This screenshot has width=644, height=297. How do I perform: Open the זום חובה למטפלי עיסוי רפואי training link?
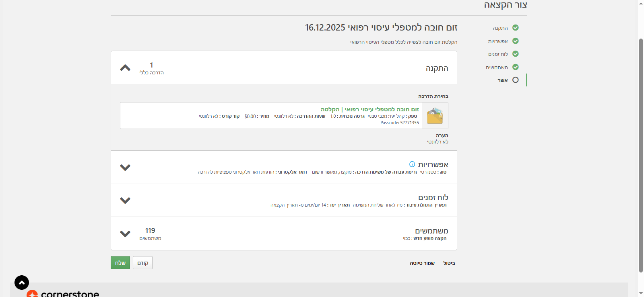point(369,109)
